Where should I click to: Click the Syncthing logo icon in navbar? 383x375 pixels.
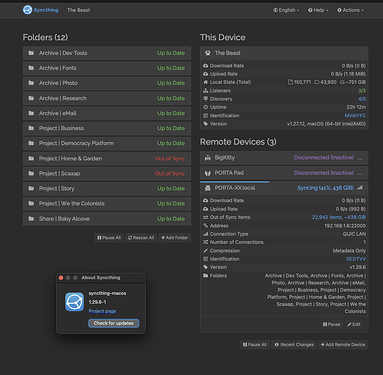(27, 10)
